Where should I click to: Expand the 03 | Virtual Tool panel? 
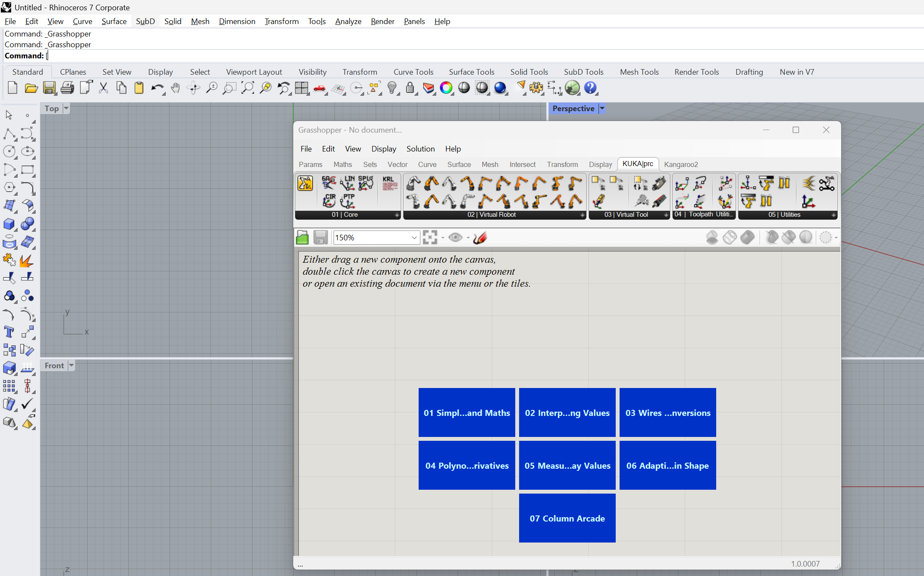pos(666,215)
